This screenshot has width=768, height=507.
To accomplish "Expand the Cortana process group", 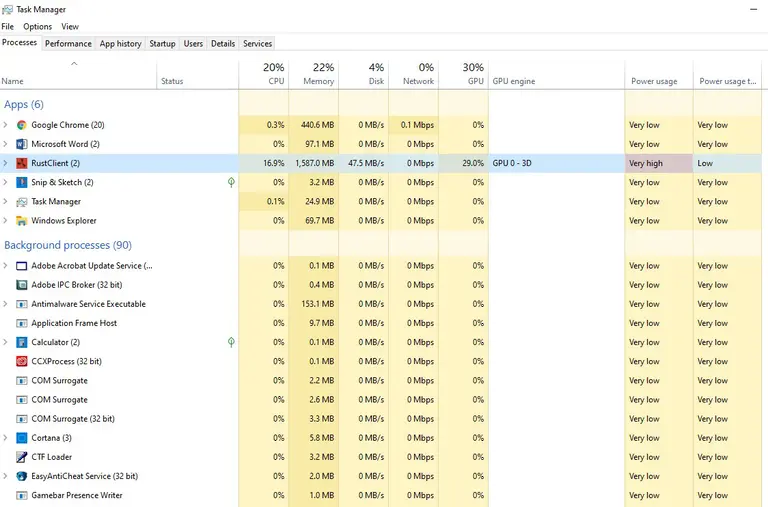I will tap(5, 438).
